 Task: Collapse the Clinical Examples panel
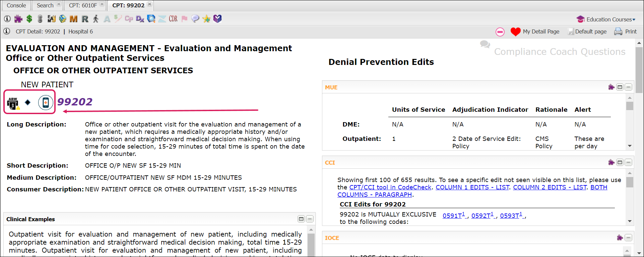(310, 219)
